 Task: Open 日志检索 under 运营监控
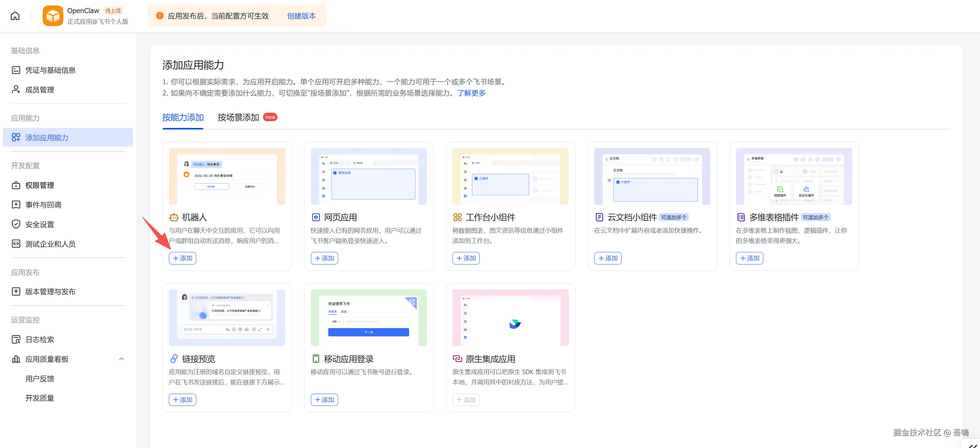(x=39, y=339)
